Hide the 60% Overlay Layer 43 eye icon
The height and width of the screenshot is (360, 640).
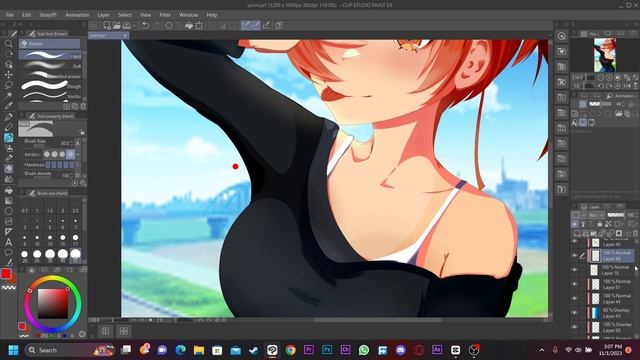coord(575,313)
